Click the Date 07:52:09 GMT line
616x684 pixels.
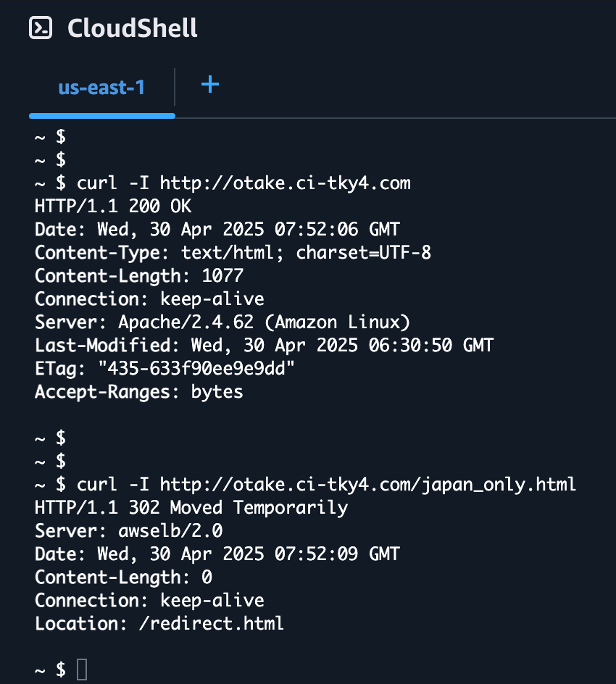tap(217, 554)
